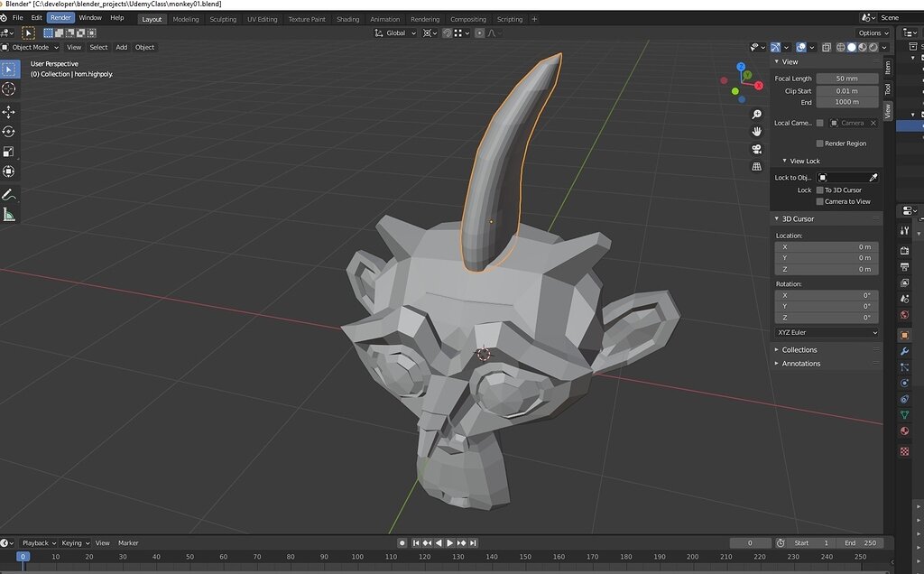Pick the 3D Cursor tool
The image size is (924, 574).
click(9, 88)
